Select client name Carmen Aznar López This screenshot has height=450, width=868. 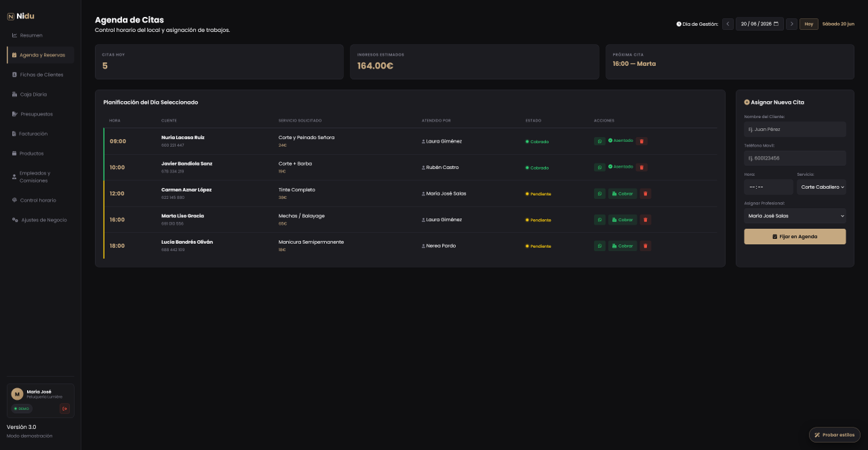186,190
